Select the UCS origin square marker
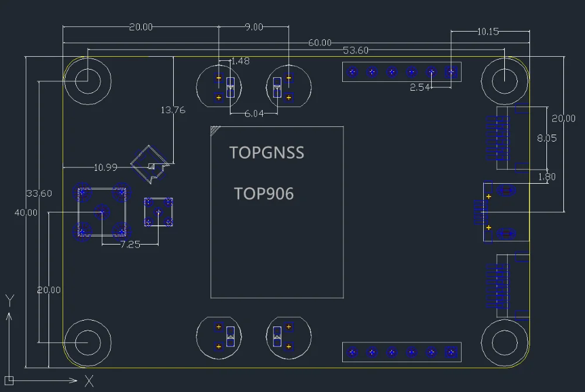 click(x=9, y=380)
